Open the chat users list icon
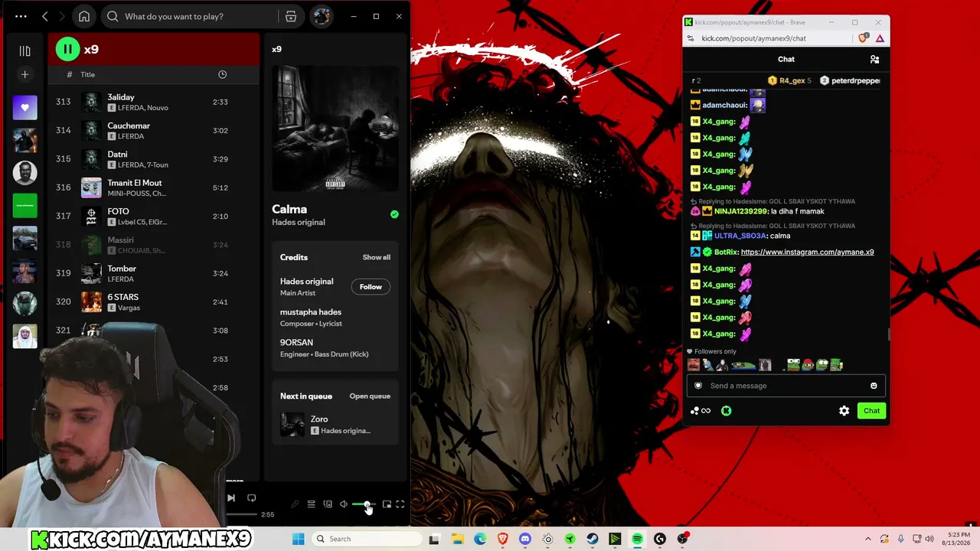Screen dimensions: 980x551 [874, 59]
